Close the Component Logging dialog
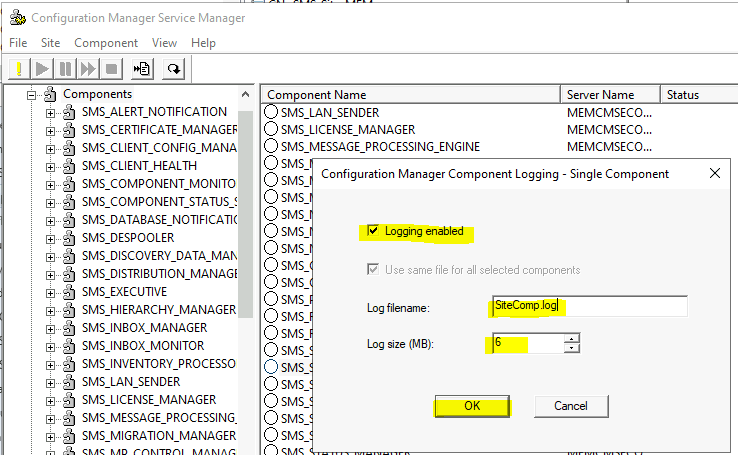The width and height of the screenshot is (738, 455). click(x=715, y=173)
